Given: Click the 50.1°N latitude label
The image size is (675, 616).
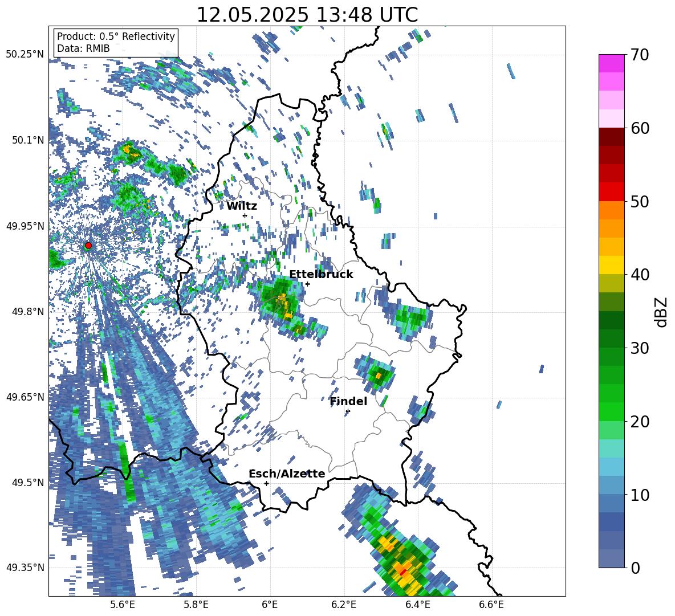Looking at the screenshot, I should [x=29, y=140].
